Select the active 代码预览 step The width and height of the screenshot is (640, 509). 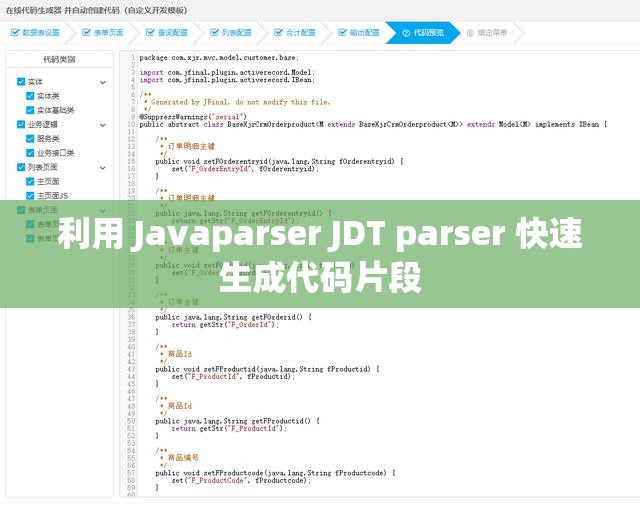point(423,33)
